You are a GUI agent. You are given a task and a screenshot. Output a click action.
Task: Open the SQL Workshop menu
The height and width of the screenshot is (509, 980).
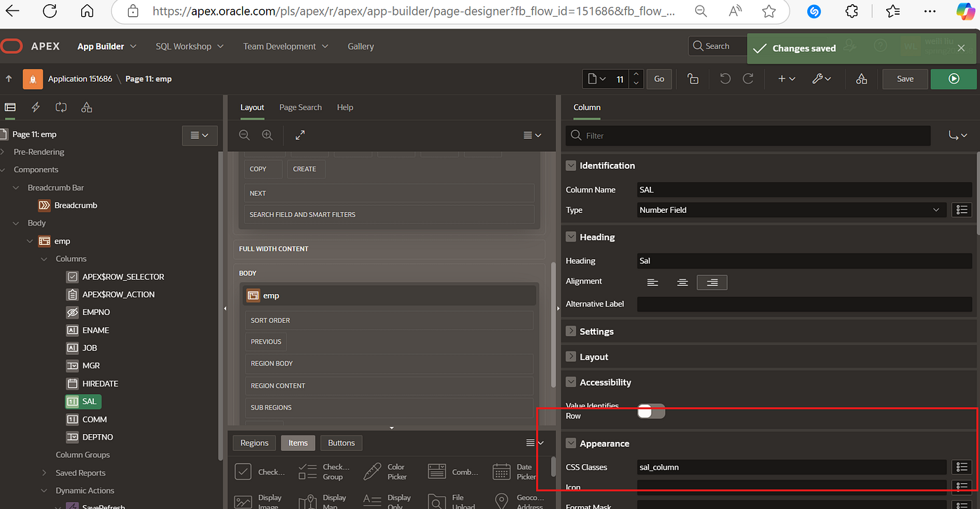click(x=189, y=46)
